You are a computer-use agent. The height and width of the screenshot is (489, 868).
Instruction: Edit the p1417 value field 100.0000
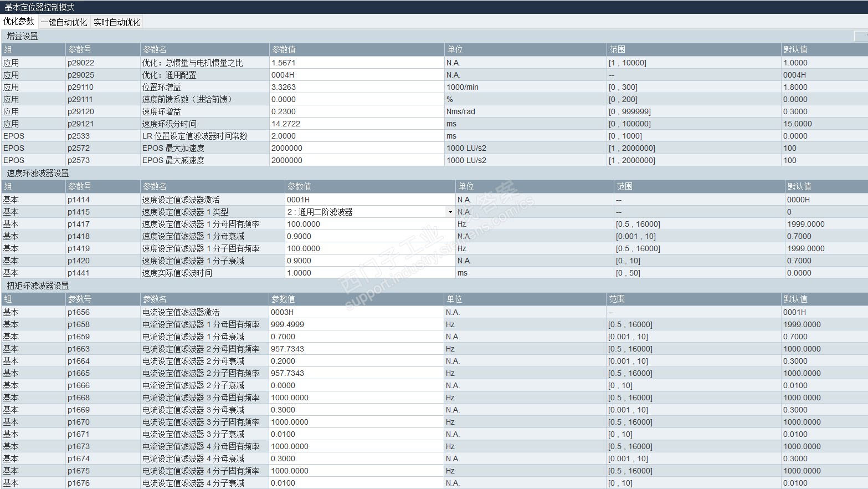click(x=370, y=224)
